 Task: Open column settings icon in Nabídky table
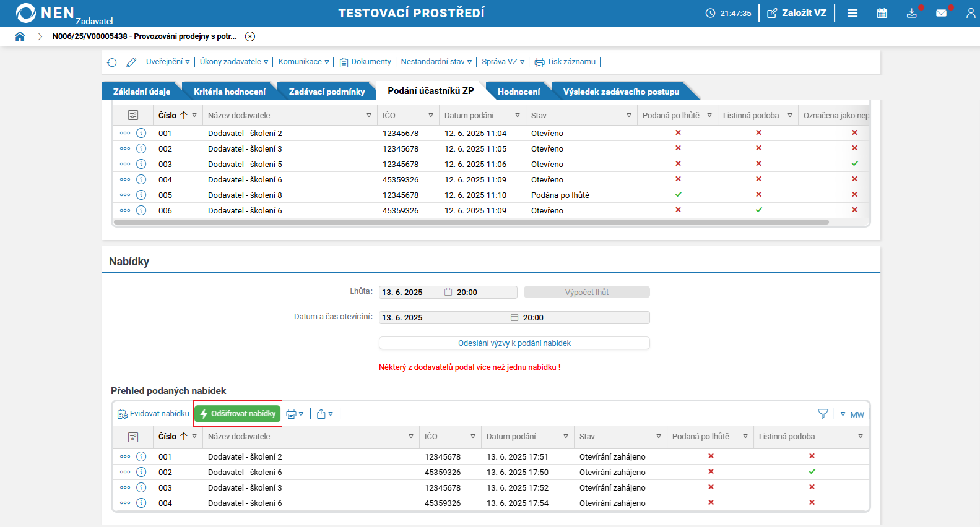[133, 437]
